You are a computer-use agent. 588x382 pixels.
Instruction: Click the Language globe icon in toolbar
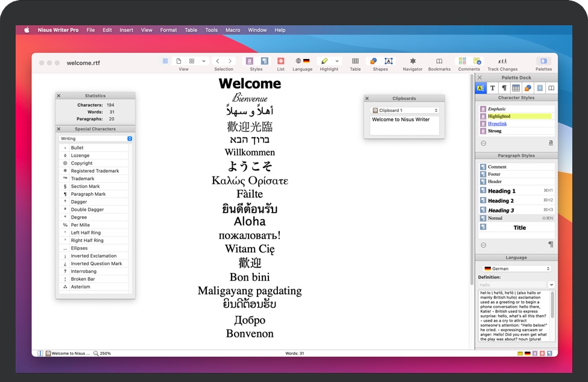coord(299,61)
